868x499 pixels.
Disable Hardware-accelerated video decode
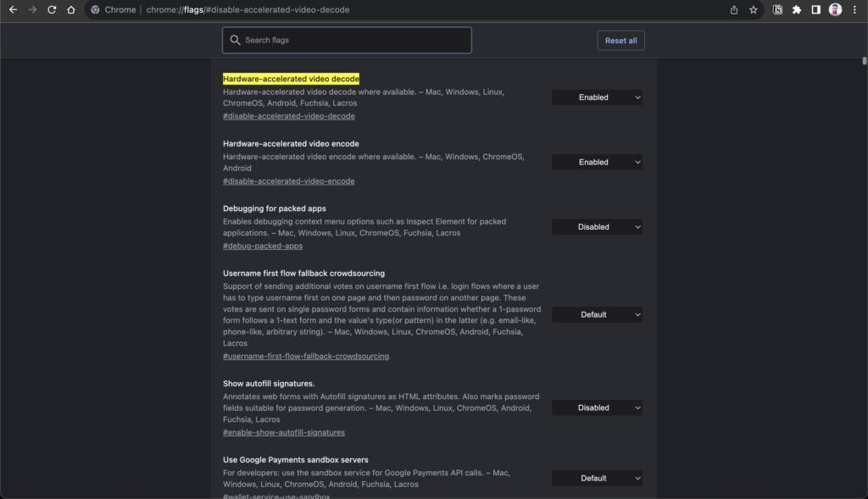(596, 97)
